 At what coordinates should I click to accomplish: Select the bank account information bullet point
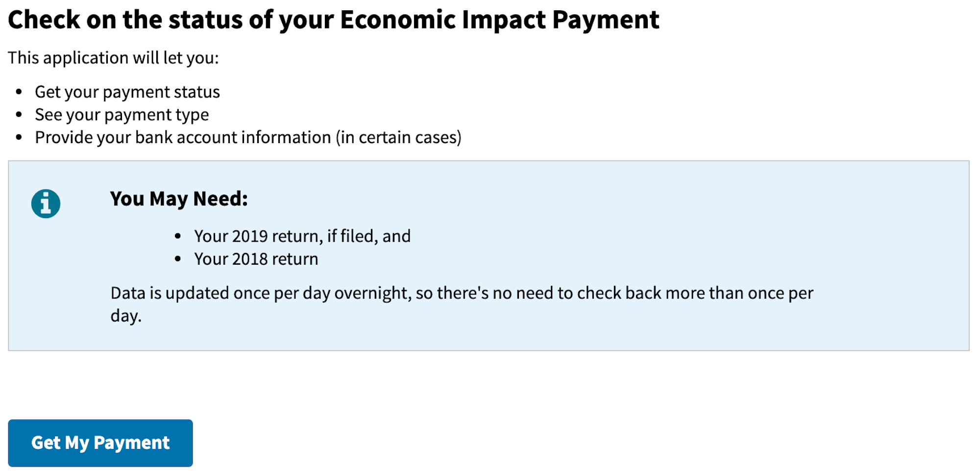[x=248, y=137]
